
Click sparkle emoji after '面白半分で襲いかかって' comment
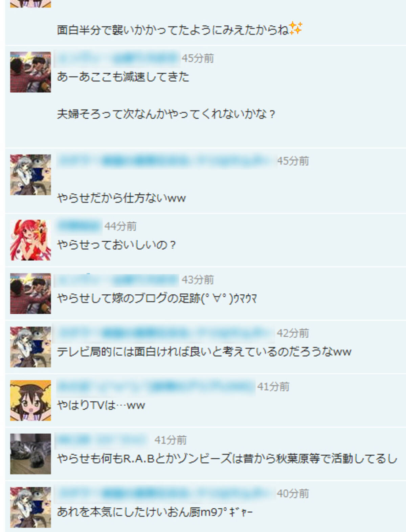(x=296, y=28)
